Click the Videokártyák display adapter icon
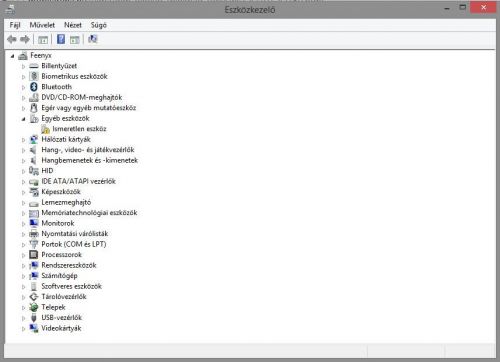This screenshot has width=500, height=362. pyautogui.click(x=34, y=328)
